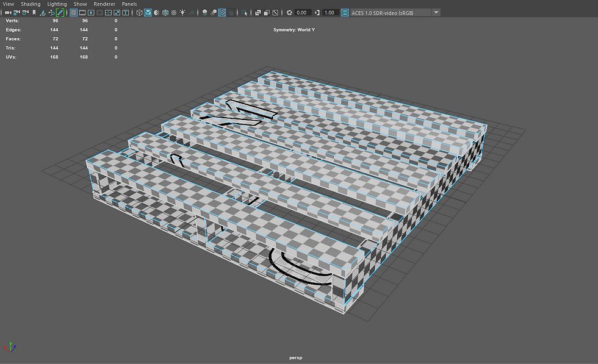The image size is (598, 364).
Task: Toggle X-Ray display mode
Action: [258, 12]
